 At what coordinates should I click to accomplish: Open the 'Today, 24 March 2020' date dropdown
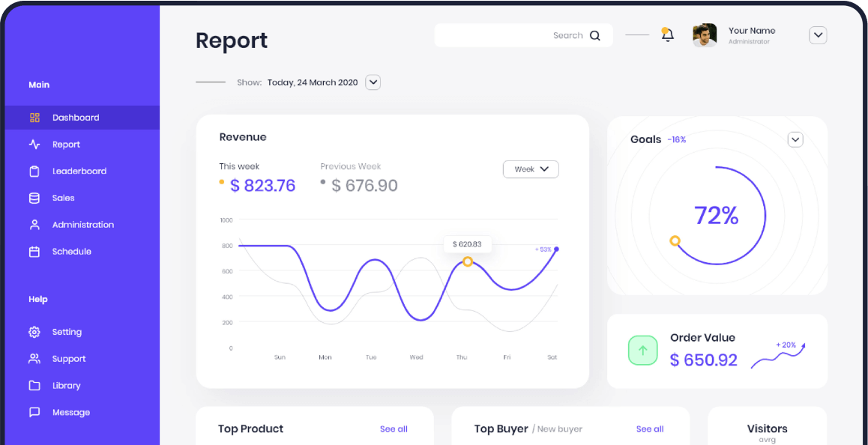point(373,82)
